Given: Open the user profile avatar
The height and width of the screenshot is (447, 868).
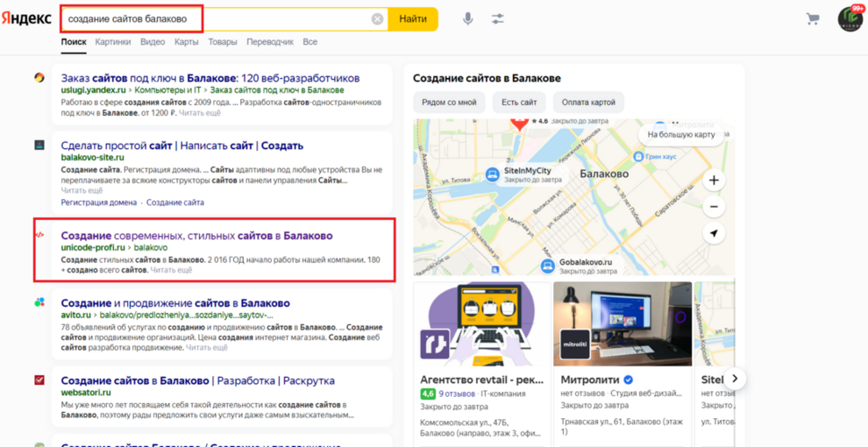Looking at the screenshot, I should coord(850,18).
